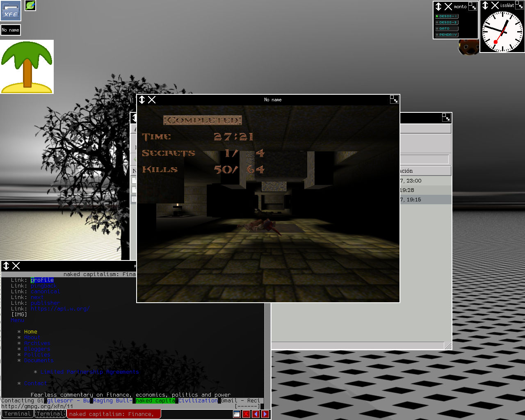The width and height of the screenshot is (525, 420).
Task: Follow the 'publisher' link
Action: point(45,303)
